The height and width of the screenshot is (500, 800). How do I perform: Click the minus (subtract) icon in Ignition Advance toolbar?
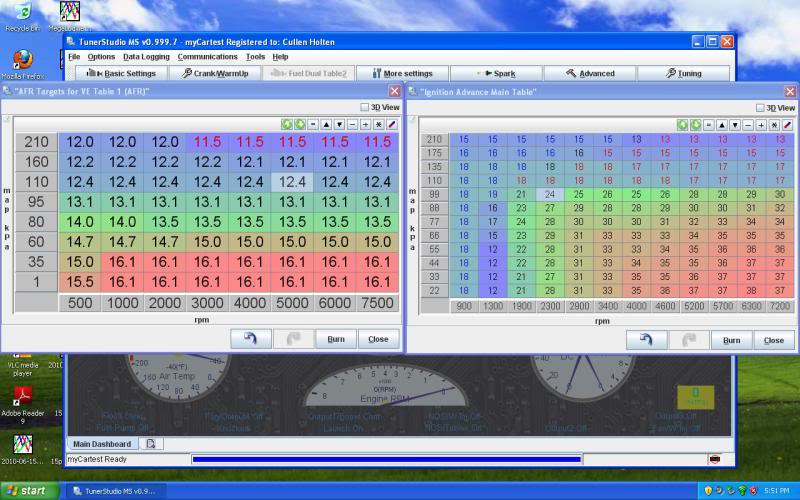748,125
